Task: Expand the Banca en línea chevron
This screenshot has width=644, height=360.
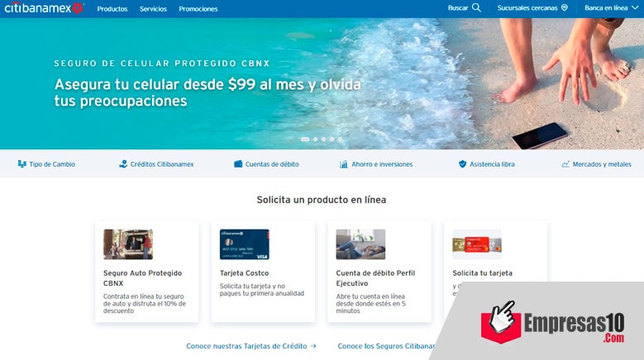Action: 635,7
